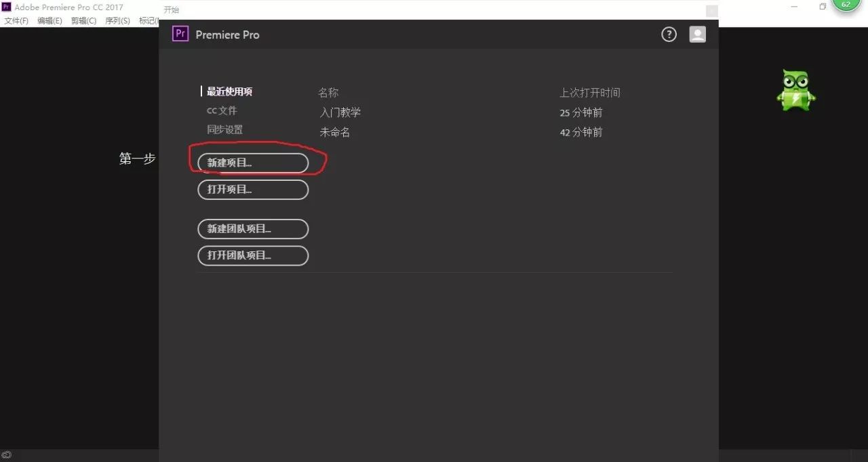The width and height of the screenshot is (868, 462).
Task: Click the Open Team Project (打开团队项目) button
Action: click(x=253, y=255)
